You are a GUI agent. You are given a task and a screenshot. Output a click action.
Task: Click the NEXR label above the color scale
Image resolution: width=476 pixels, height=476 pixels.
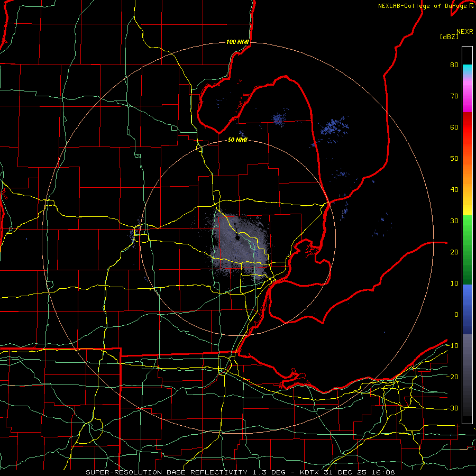point(464,32)
